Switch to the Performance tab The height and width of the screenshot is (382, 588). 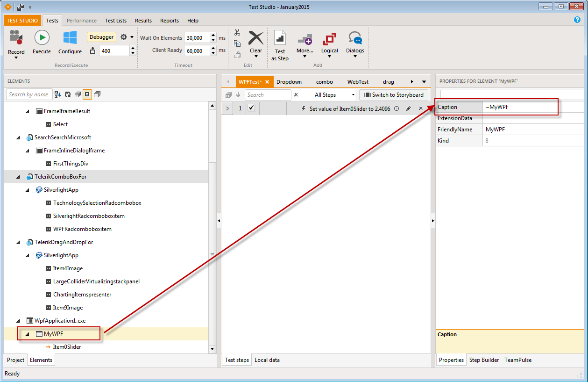click(x=82, y=21)
